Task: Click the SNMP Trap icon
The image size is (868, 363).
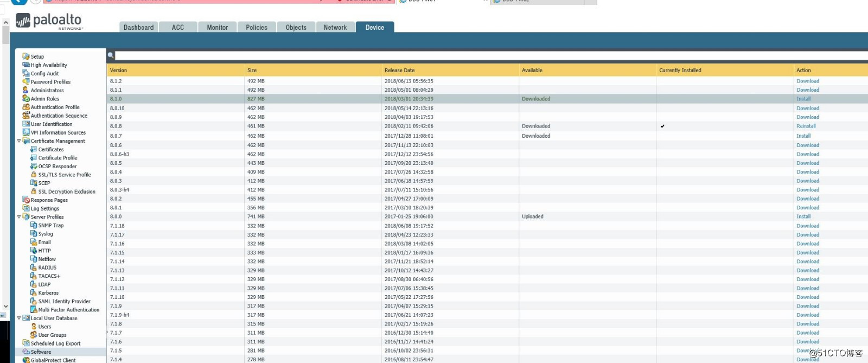Action: 34,225
